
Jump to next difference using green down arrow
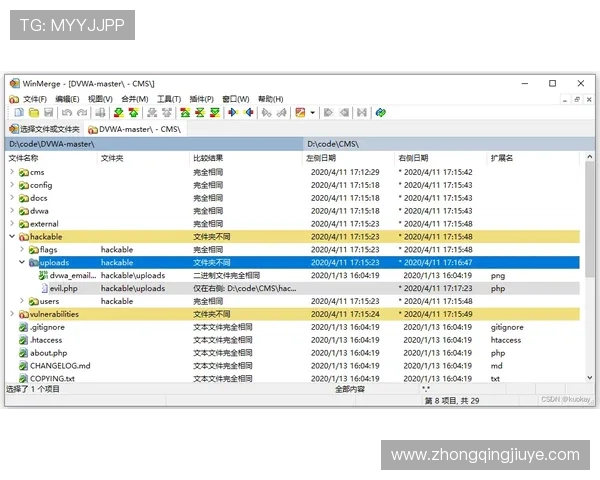(x=119, y=113)
